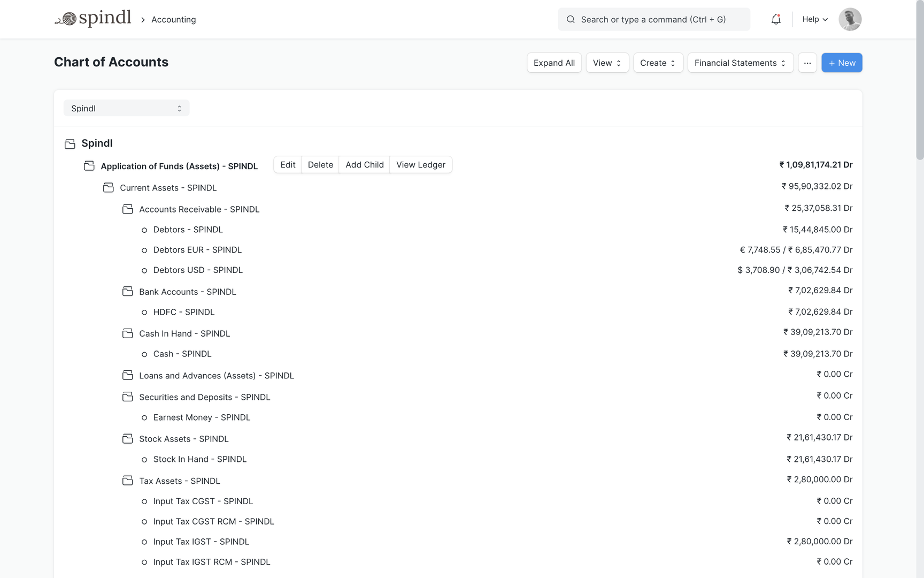Click Edit for Application of Funds
Screen dimensions: 924x578
click(x=288, y=165)
